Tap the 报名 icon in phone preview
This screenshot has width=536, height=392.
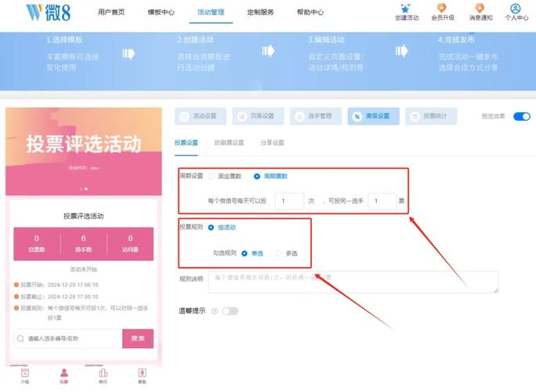(142, 375)
